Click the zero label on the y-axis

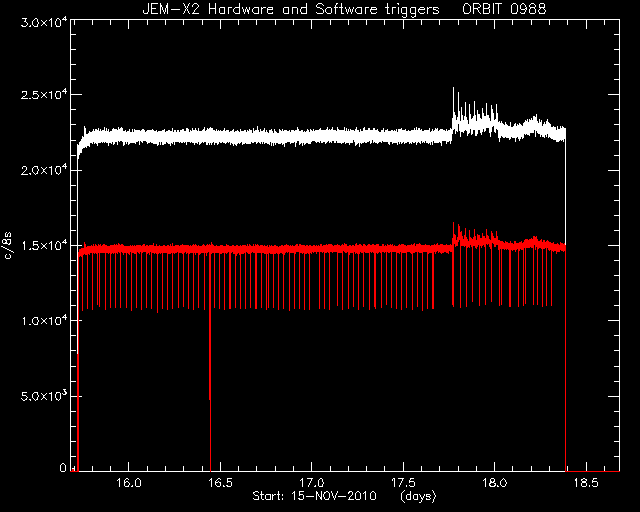point(63,467)
